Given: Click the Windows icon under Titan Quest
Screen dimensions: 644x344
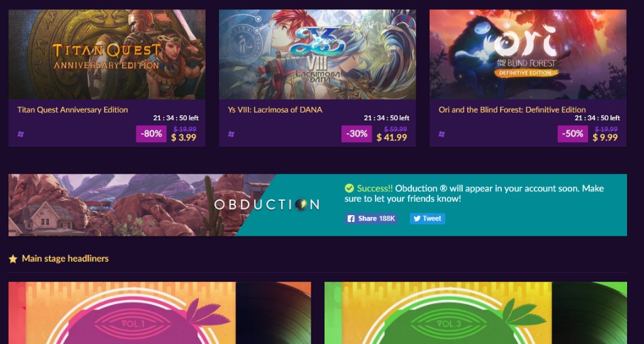Looking at the screenshot, I should 21,134.
